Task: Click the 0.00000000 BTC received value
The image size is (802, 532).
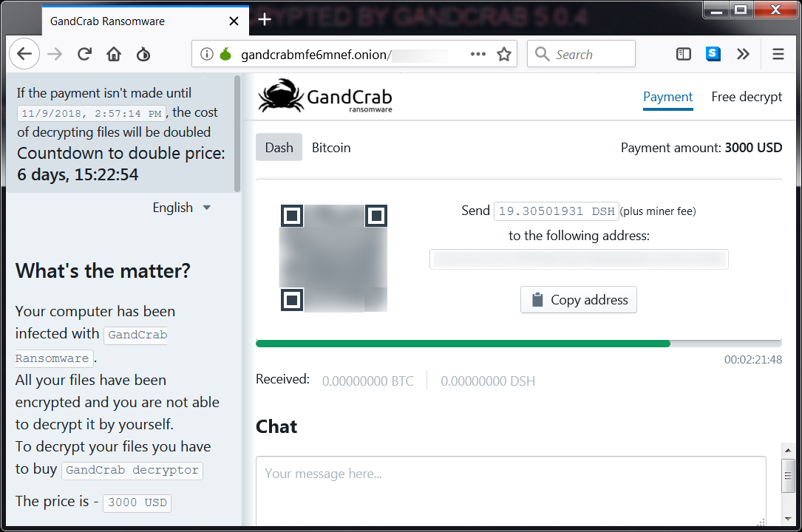Action: click(368, 381)
